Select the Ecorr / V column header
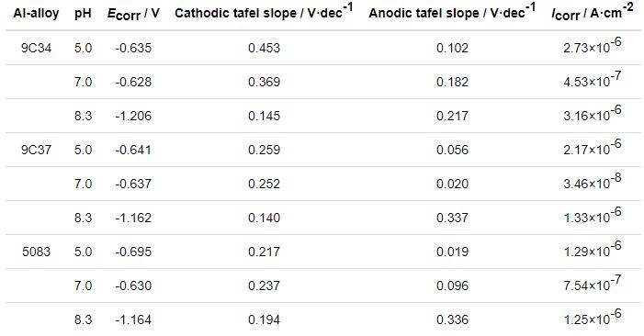Image resolution: width=644 pixels, height=336 pixels. point(133,14)
